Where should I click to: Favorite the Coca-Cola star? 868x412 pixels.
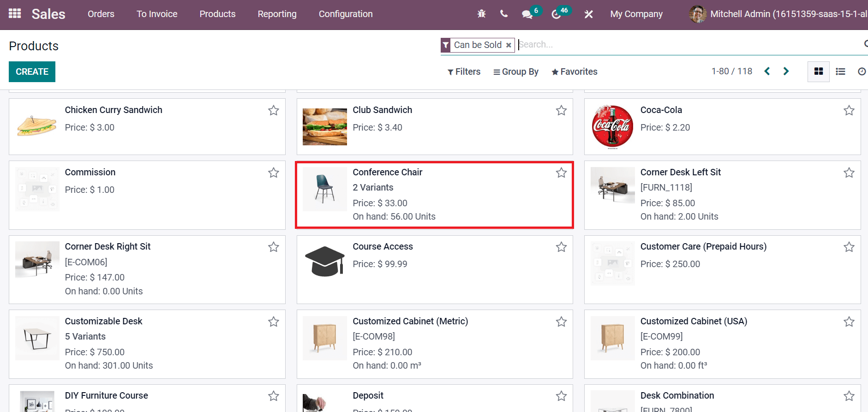pyautogui.click(x=849, y=110)
